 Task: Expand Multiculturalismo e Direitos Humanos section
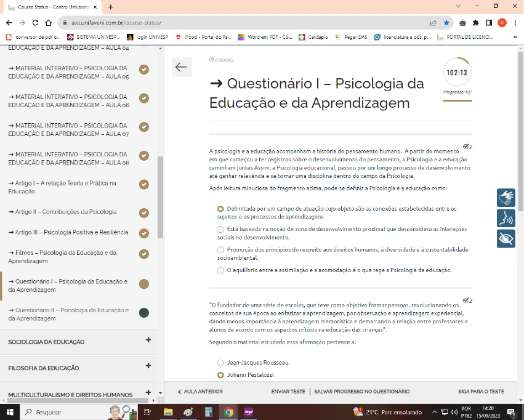coord(148,392)
